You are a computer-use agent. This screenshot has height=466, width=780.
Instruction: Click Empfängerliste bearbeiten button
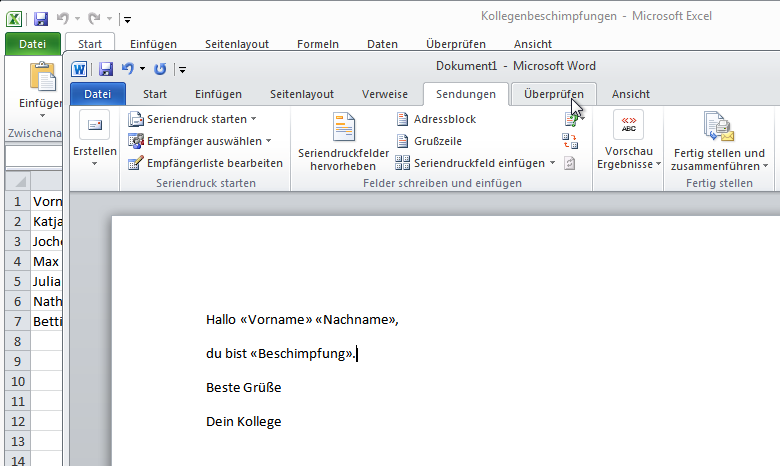point(205,163)
